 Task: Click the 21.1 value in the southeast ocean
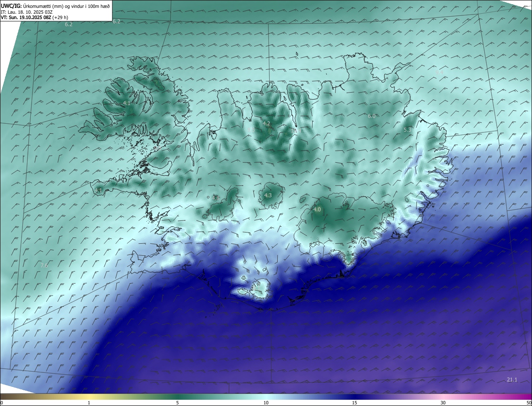click(512, 380)
